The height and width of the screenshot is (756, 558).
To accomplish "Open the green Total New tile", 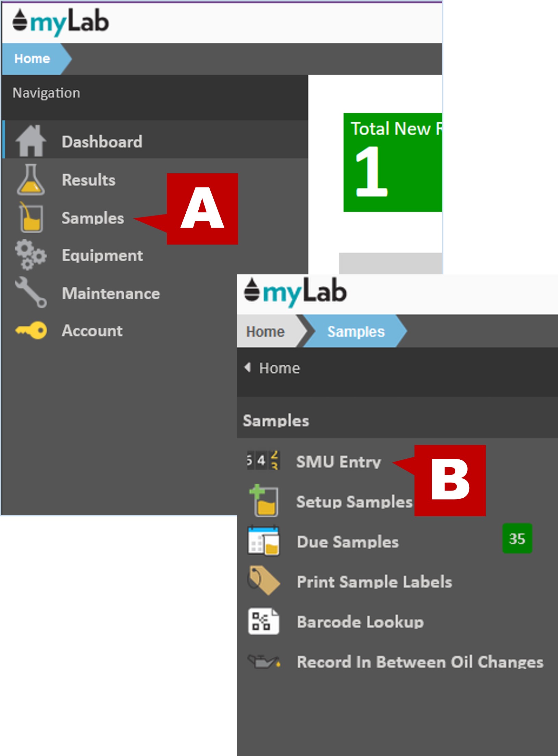I will [x=393, y=162].
